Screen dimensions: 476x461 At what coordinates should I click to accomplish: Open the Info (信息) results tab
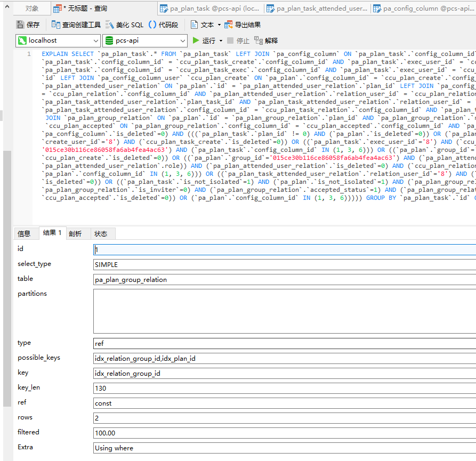pos(25,233)
